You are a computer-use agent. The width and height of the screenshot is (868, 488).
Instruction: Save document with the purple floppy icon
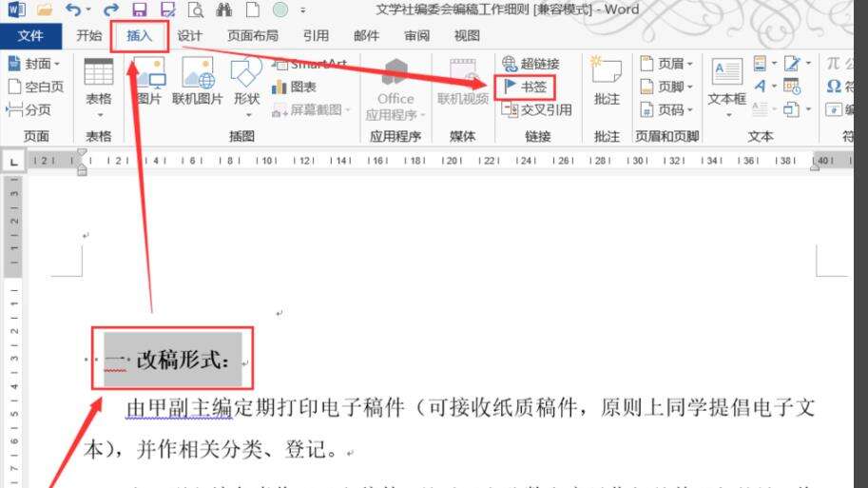140,10
